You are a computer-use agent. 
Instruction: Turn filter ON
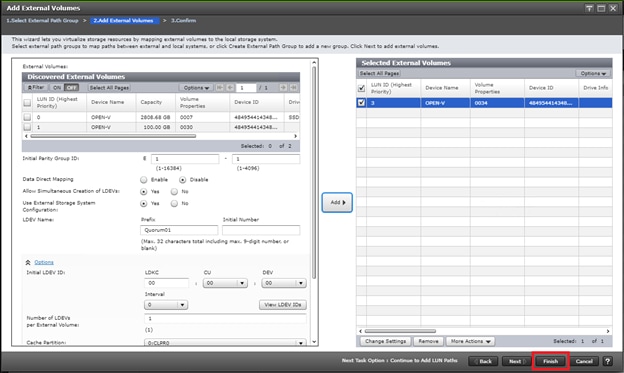pos(57,88)
